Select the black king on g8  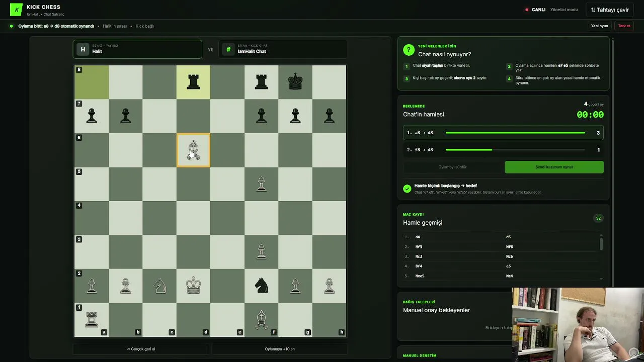(295, 82)
